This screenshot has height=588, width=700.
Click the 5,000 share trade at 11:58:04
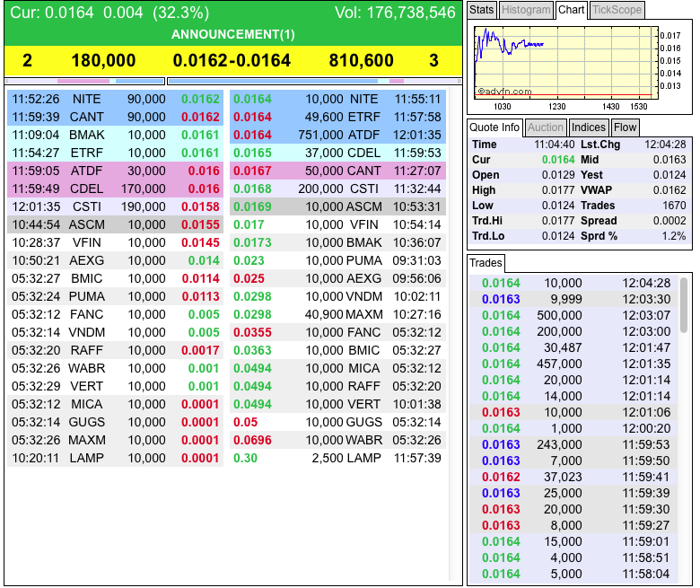573,574
